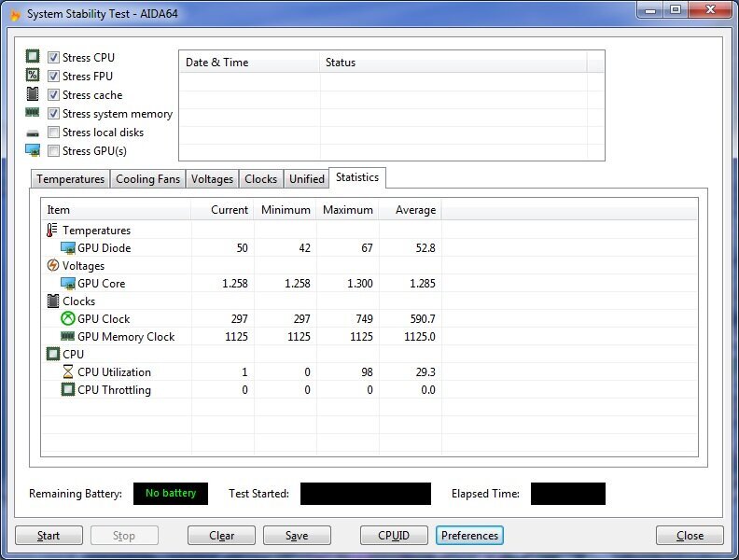This screenshot has width=739, height=560.
Task: Click the AIDA64 flame icon in title bar
Action: tap(14, 14)
